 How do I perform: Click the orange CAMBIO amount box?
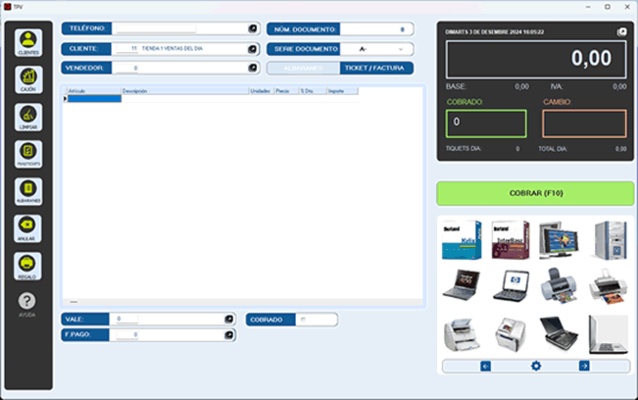coord(584,123)
